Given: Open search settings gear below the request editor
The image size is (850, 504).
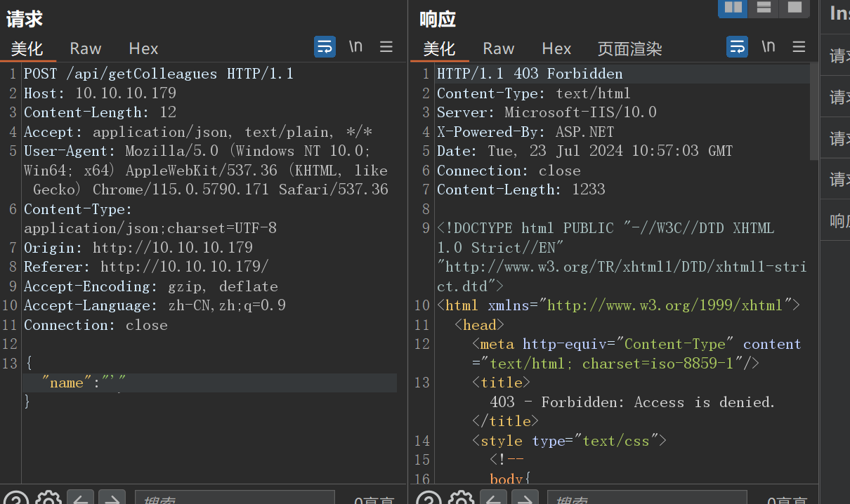Looking at the screenshot, I should [48, 500].
